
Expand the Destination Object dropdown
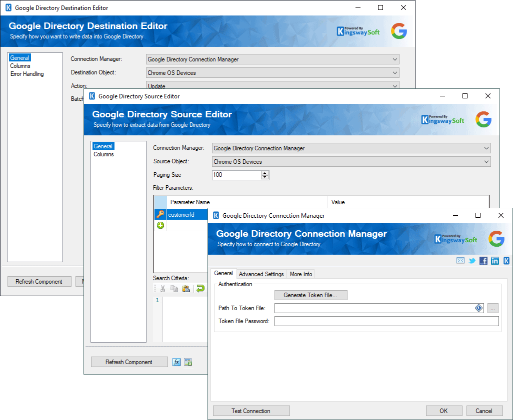pyautogui.click(x=395, y=73)
